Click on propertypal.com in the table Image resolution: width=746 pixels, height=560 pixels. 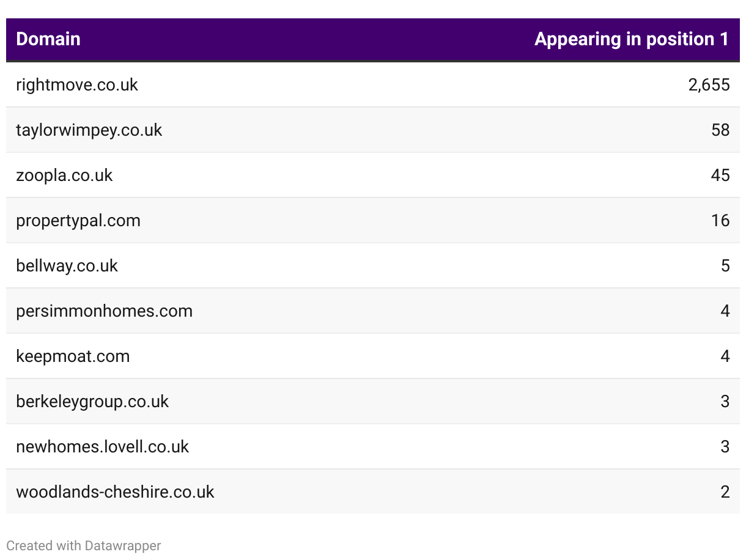(x=78, y=220)
